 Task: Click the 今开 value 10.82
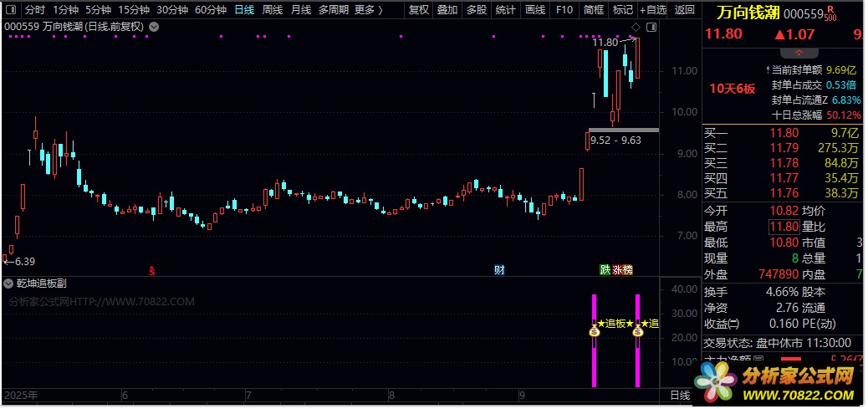point(784,211)
